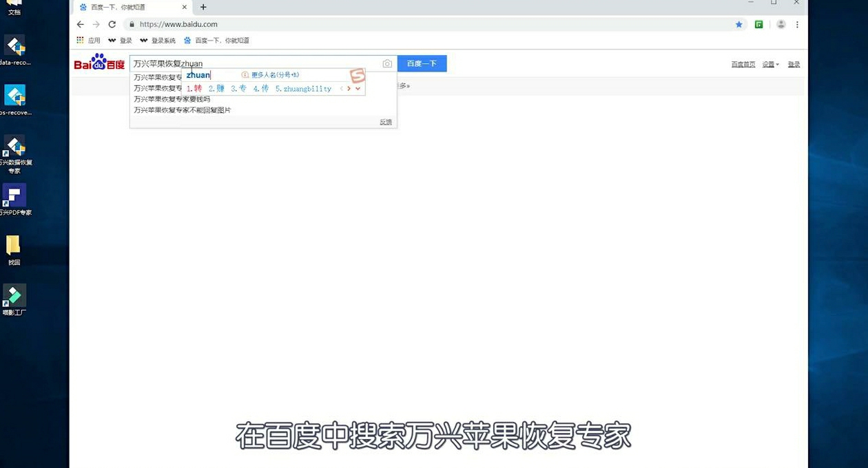868x468 pixels.
Task: Click the 登录 link on Baidu page
Action: 794,64
